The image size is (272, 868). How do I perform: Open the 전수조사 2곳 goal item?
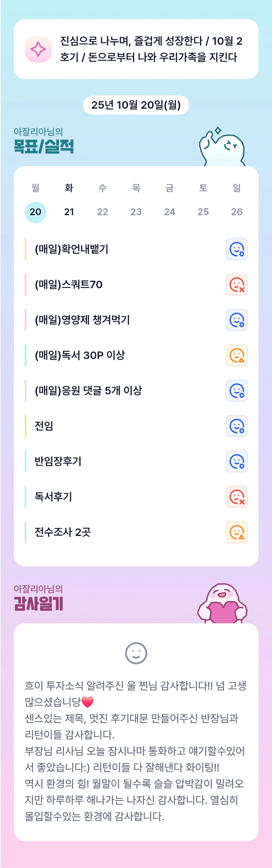point(62,532)
